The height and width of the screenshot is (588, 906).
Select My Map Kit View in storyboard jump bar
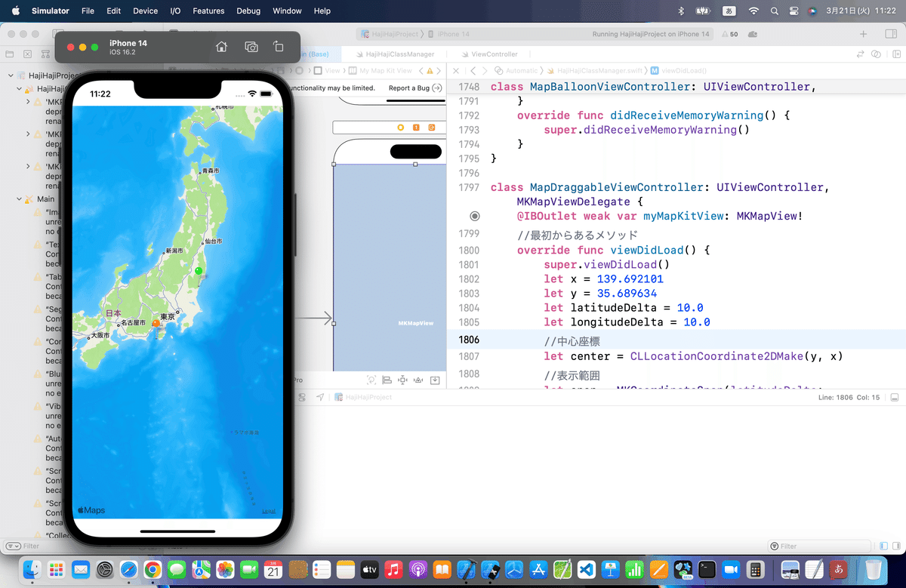381,70
